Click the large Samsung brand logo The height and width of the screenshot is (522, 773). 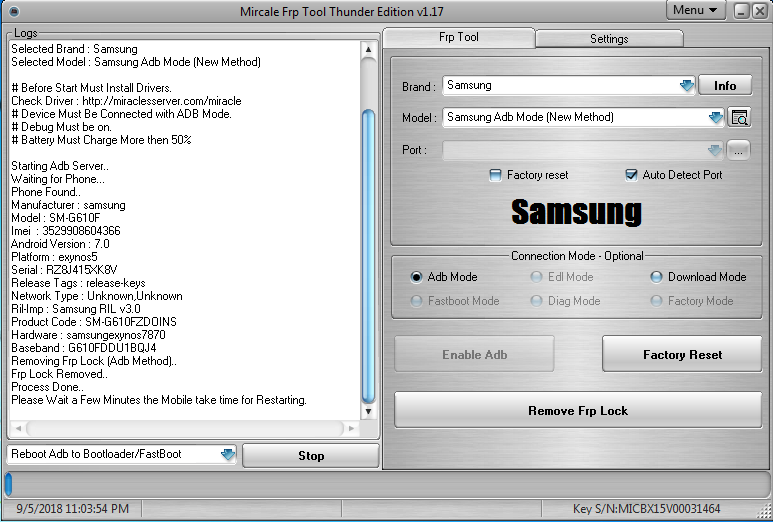click(x=576, y=212)
